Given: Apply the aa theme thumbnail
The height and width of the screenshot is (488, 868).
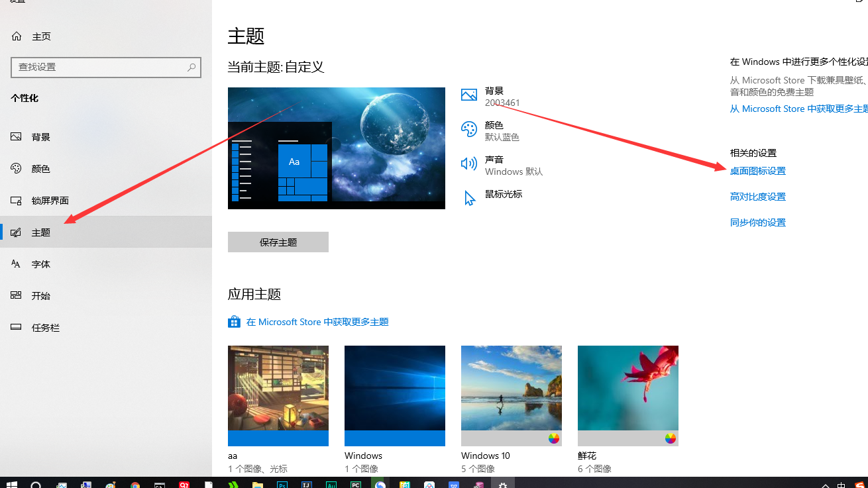Looking at the screenshot, I should click(x=278, y=396).
